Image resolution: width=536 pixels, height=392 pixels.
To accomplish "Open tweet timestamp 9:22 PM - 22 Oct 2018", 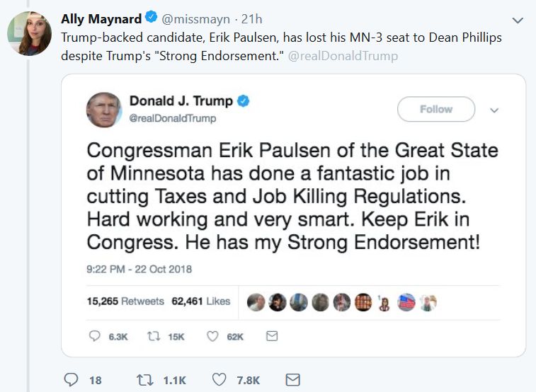I will click(139, 269).
